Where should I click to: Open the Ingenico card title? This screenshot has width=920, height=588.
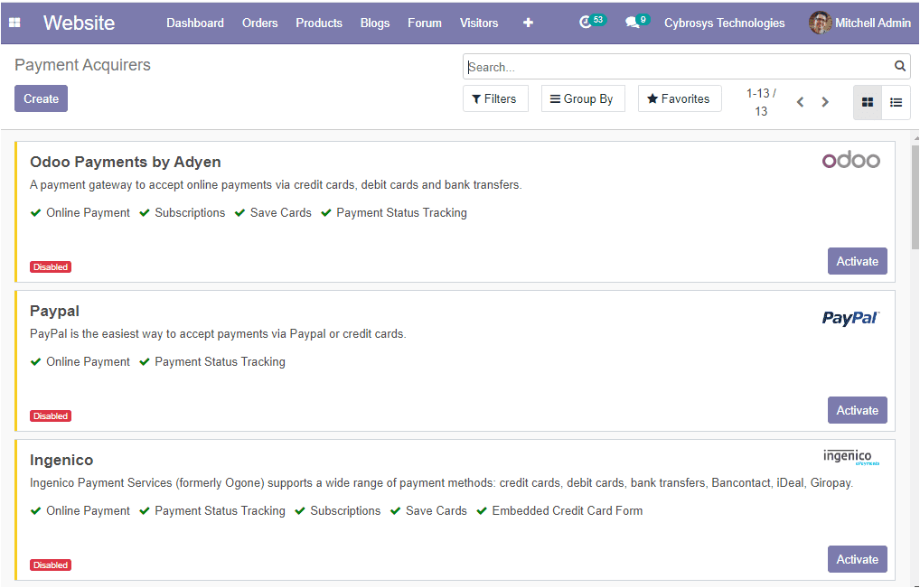[61, 460]
